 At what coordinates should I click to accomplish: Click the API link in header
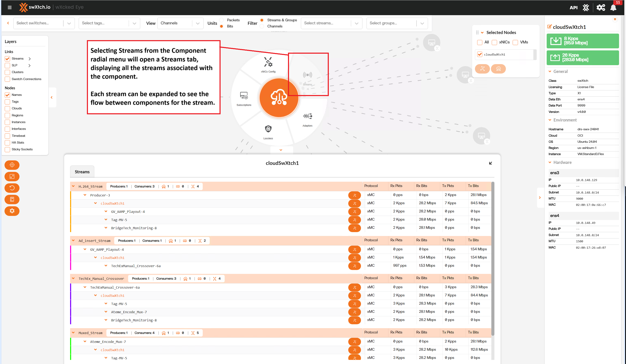[x=573, y=7]
